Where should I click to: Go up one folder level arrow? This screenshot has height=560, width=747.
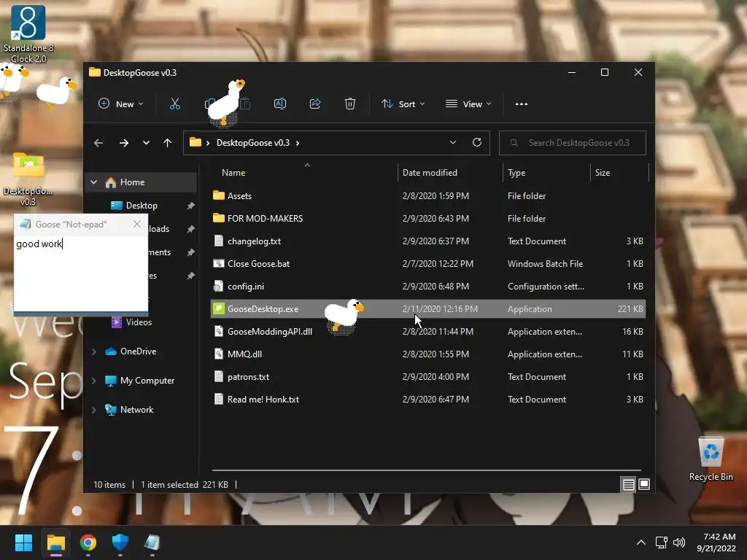coord(167,143)
